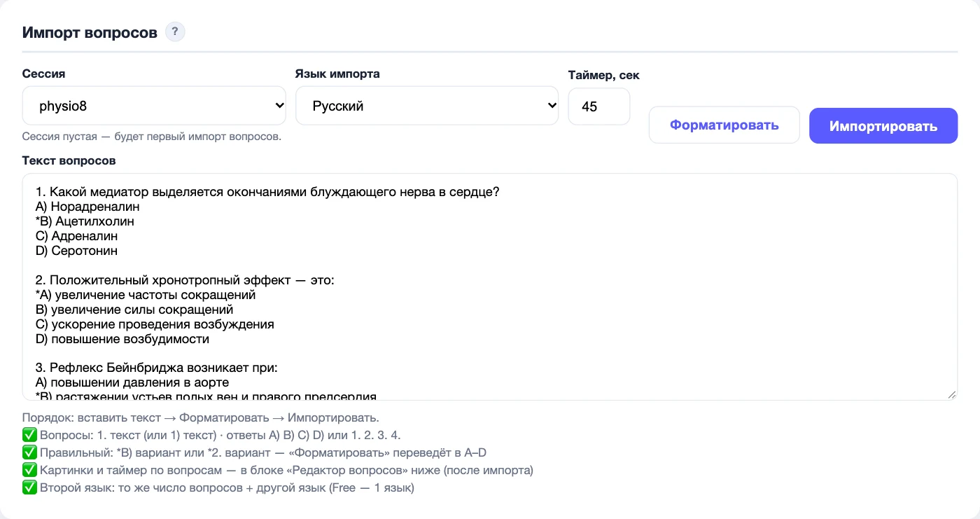The width and height of the screenshot is (980, 519).
Task: Open the help question mark icon
Action: pos(175,32)
